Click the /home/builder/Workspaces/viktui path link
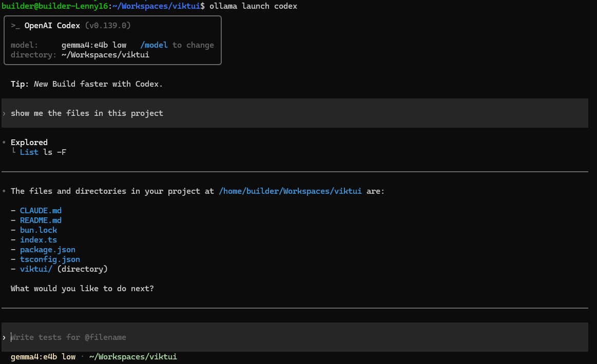This screenshot has height=364, width=597. pyautogui.click(x=291, y=191)
